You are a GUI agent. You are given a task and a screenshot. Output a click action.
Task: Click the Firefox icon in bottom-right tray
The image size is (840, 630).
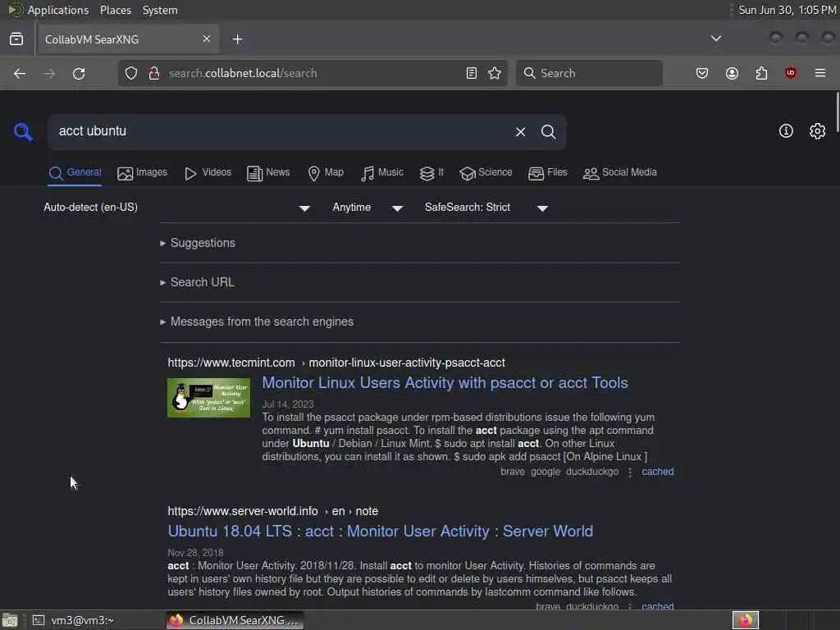click(x=745, y=620)
